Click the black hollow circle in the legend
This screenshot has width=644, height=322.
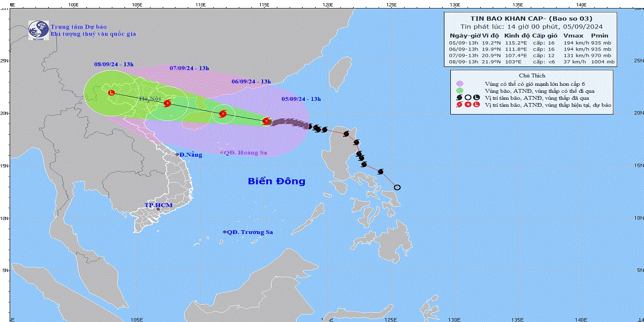pos(468,98)
